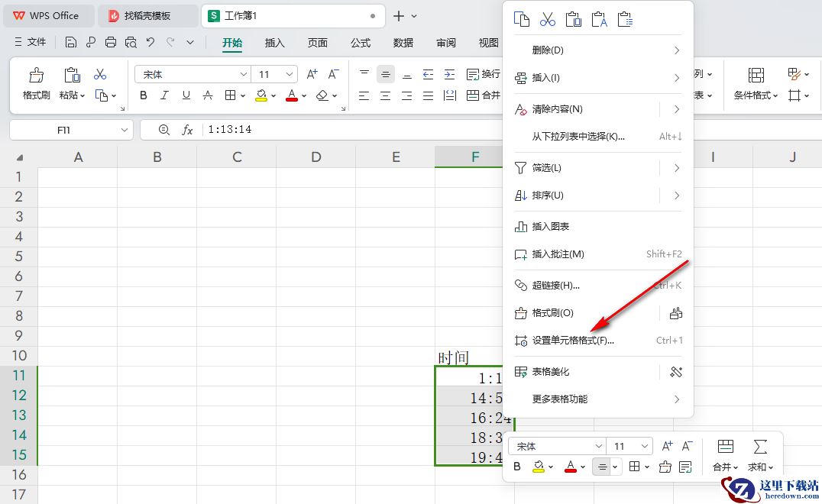Decrease font size in the ribbon

coord(333,74)
